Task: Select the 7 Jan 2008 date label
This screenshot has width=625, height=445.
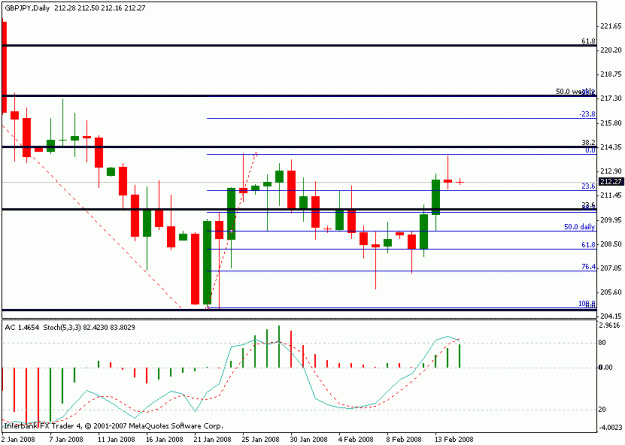Action: (x=67, y=439)
